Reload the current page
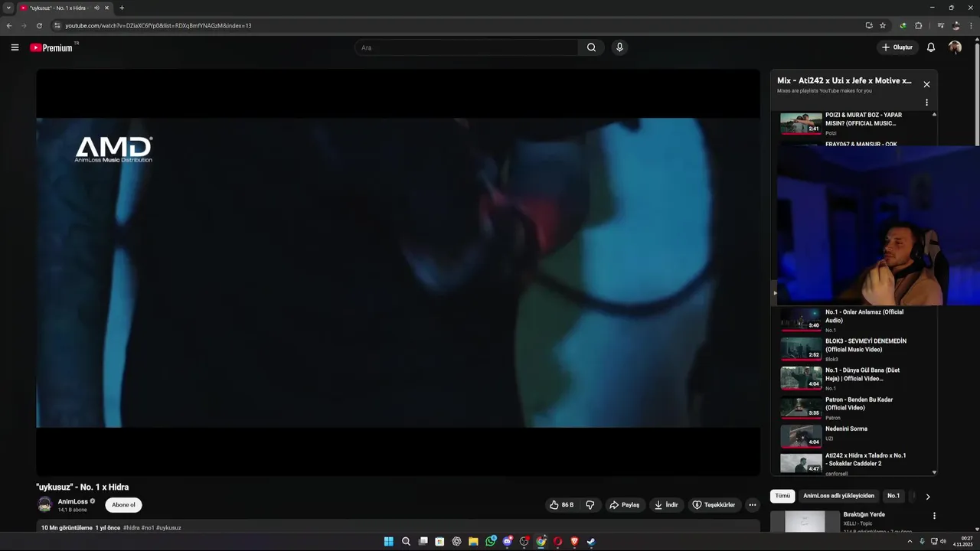The width and height of the screenshot is (980, 551). coord(39,25)
